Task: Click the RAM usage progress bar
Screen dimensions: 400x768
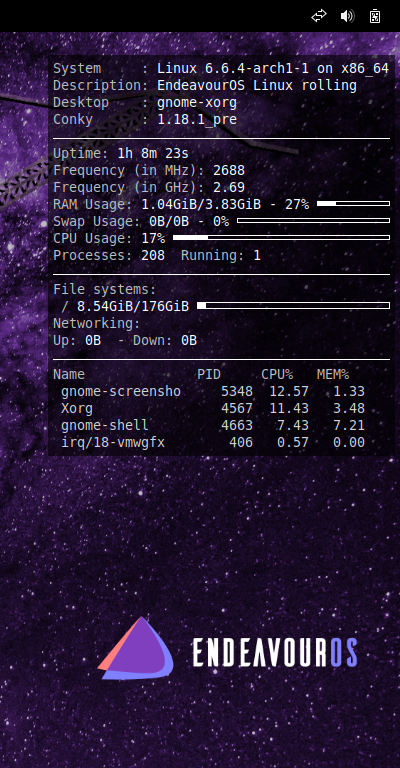Action: [x=353, y=203]
